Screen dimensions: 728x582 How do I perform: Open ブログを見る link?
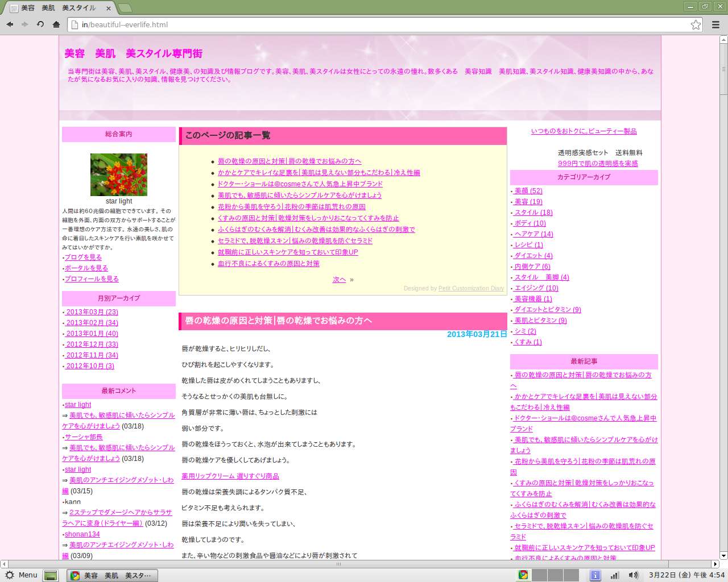83,257
